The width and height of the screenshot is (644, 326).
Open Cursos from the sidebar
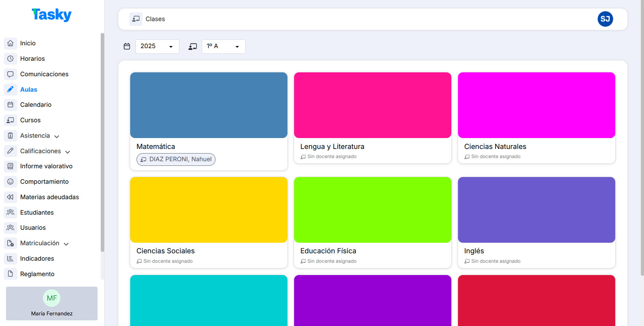tap(31, 120)
